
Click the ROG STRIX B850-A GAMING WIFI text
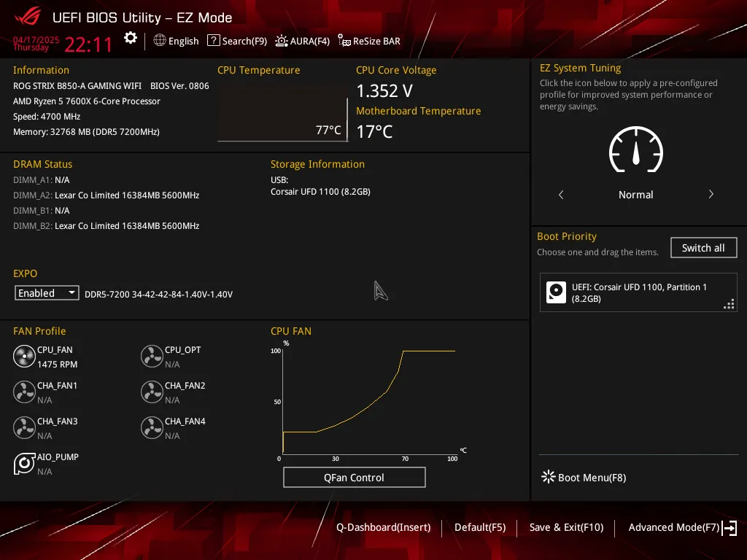[x=77, y=86]
